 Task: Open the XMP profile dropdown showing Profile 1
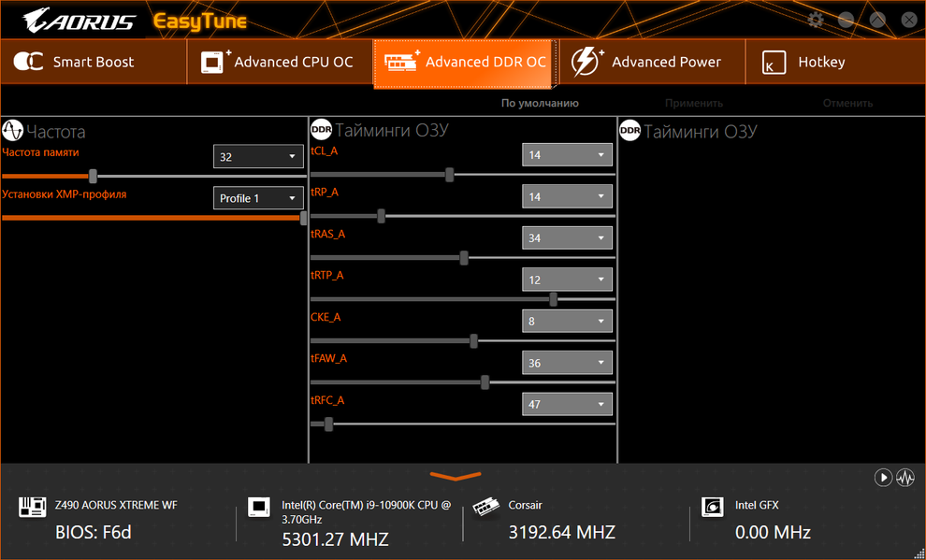tap(258, 198)
